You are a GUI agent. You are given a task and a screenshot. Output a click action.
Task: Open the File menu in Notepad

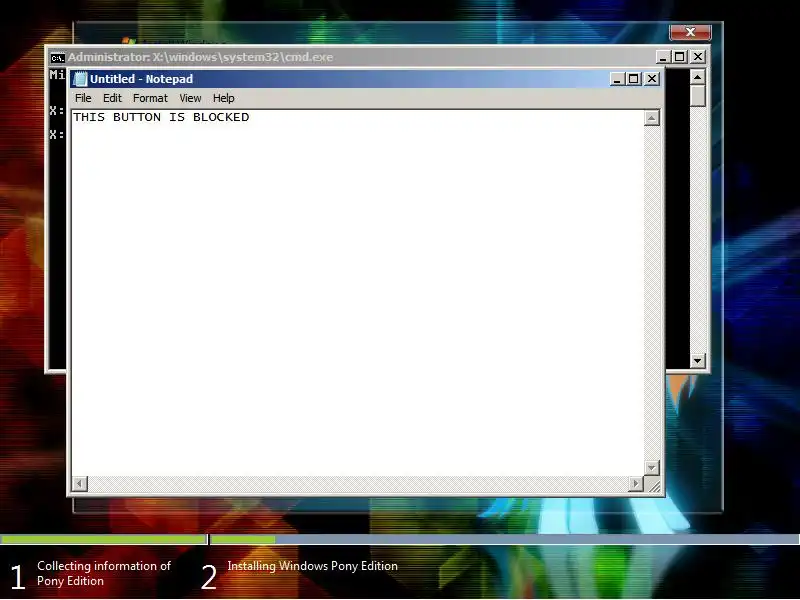pyautogui.click(x=83, y=98)
